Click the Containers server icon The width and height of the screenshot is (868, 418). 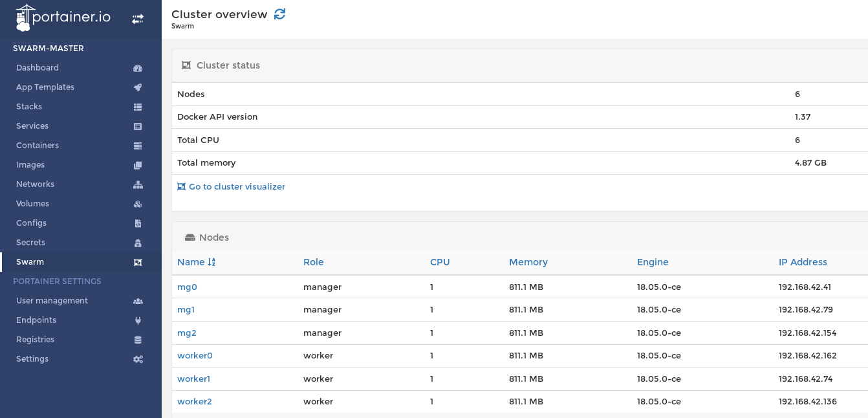click(138, 146)
